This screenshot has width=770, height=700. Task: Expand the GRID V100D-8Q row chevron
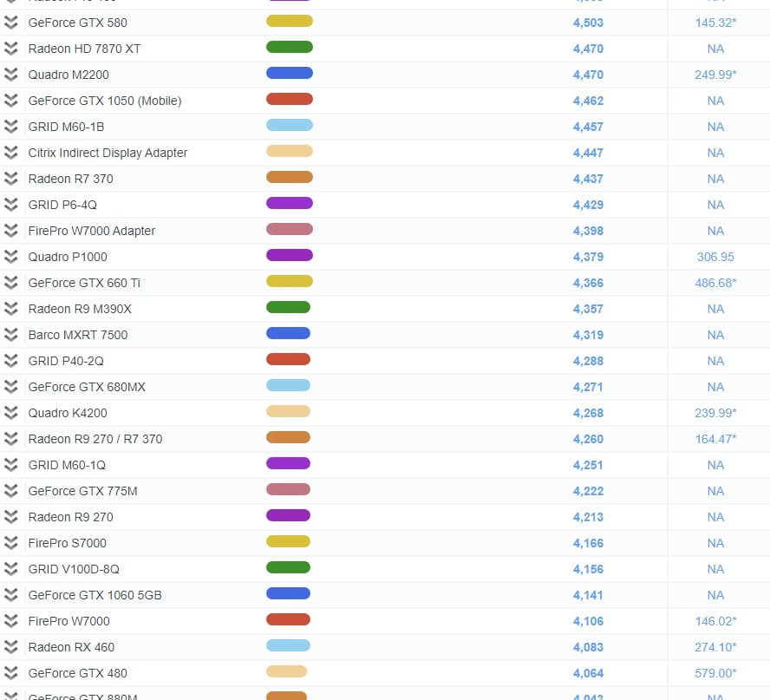click(x=10, y=569)
